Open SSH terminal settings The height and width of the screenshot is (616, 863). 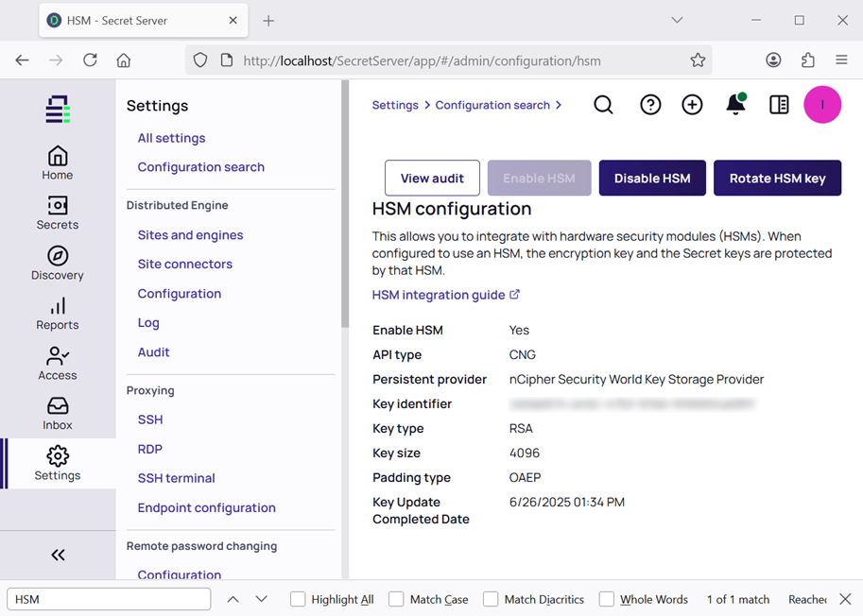pyautogui.click(x=176, y=478)
